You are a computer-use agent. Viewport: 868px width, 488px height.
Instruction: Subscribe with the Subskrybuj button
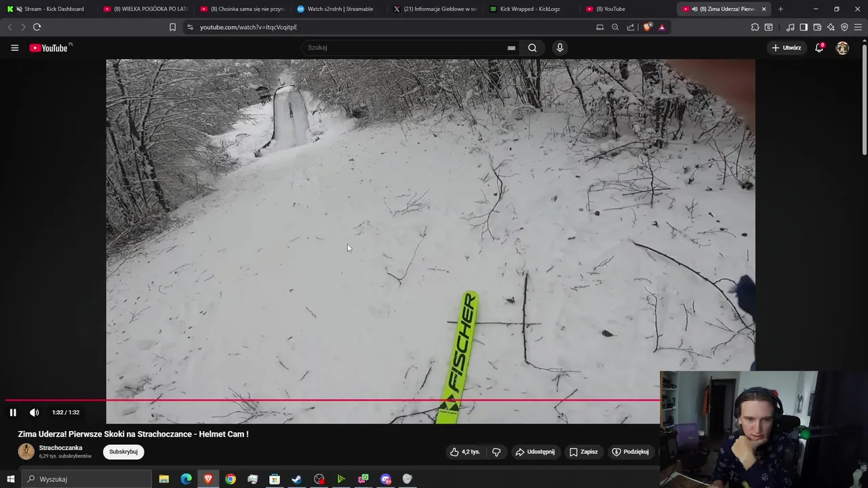tap(123, 451)
